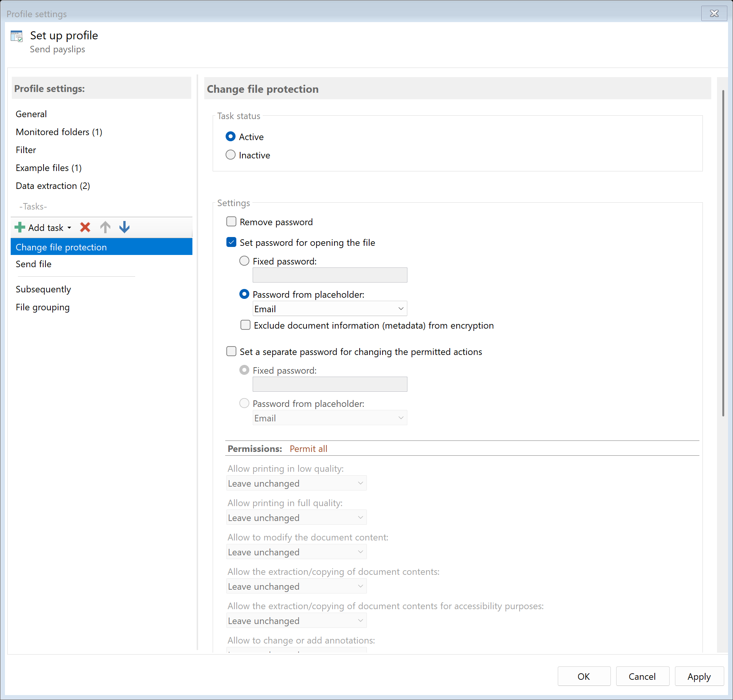This screenshot has width=733, height=700.
Task: Enable separate password for changing permitted actions
Action: (231, 351)
